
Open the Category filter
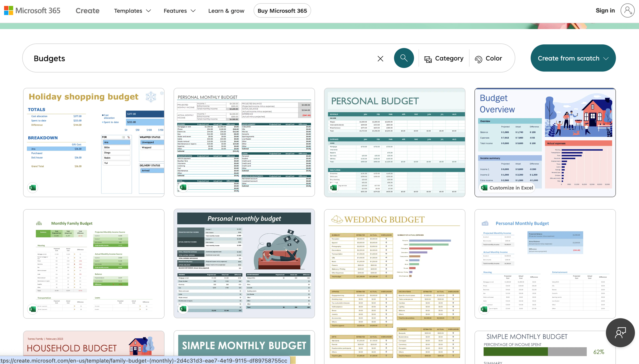(444, 58)
